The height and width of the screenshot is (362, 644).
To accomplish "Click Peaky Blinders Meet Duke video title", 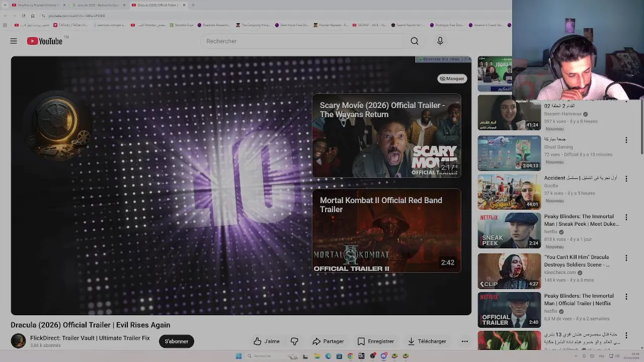I will tap(582, 220).
